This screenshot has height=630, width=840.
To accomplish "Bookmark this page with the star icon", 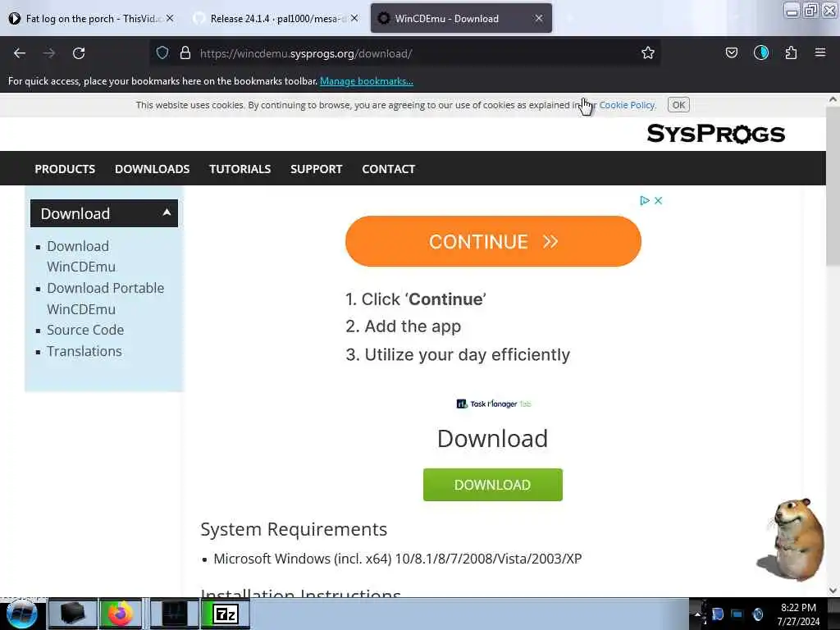I will coord(648,52).
